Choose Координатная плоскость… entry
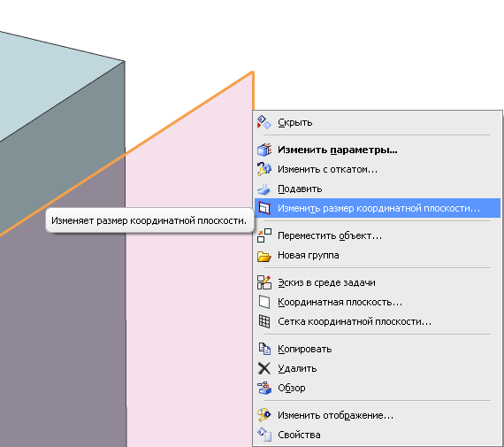This screenshot has width=504, height=447. point(378,302)
